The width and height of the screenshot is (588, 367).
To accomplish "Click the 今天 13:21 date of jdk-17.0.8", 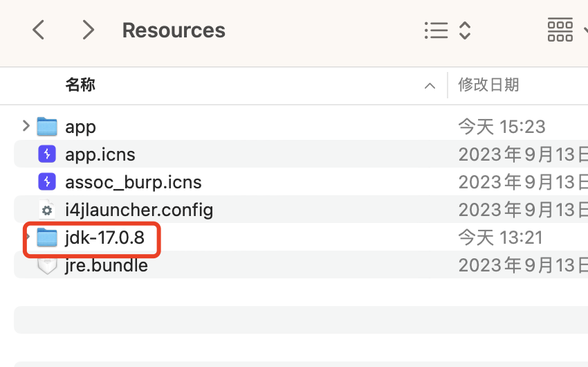I will 501,238.
